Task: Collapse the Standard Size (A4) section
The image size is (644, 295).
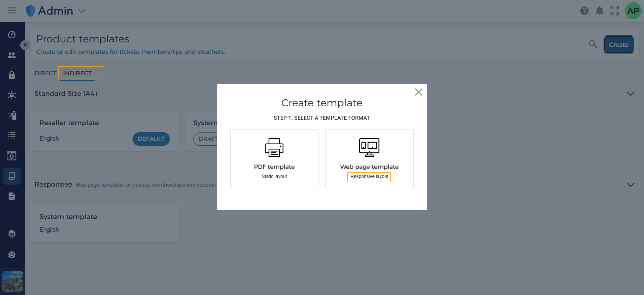Action: click(x=631, y=94)
